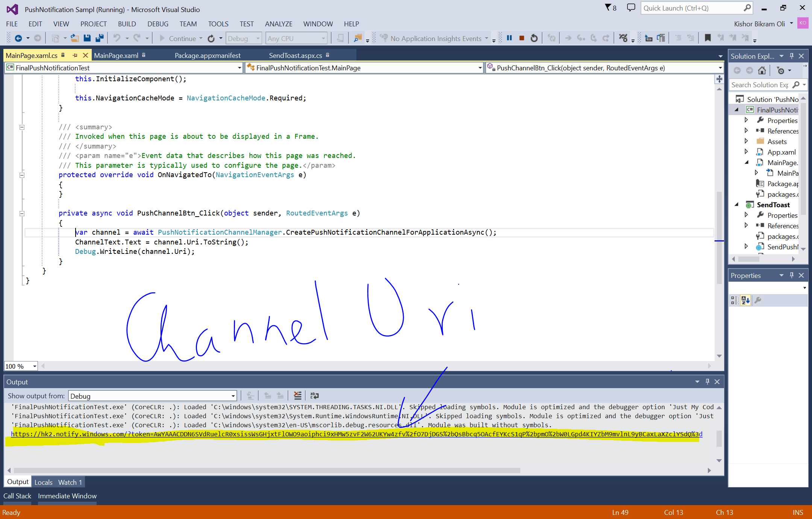Open FinalPushNotificationTest project scope dropdown

click(x=124, y=68)
